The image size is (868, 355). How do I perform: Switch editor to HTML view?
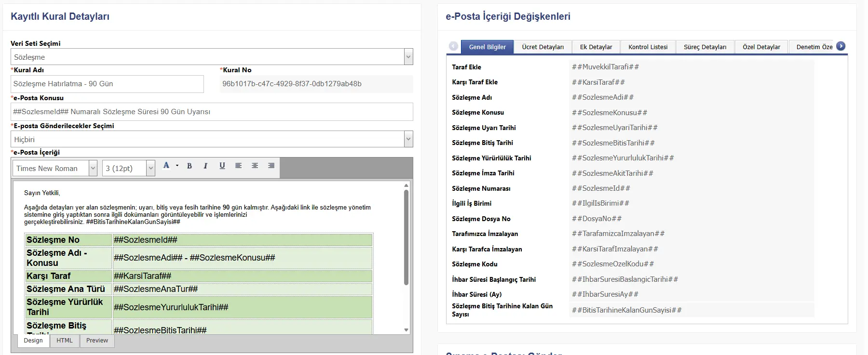[x=65, y=341]
